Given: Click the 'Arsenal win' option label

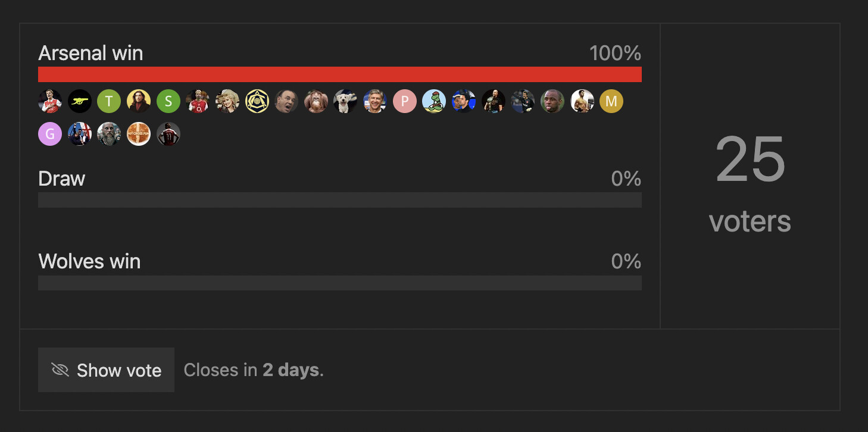Looking at the screenshot, I should [90, 53].
